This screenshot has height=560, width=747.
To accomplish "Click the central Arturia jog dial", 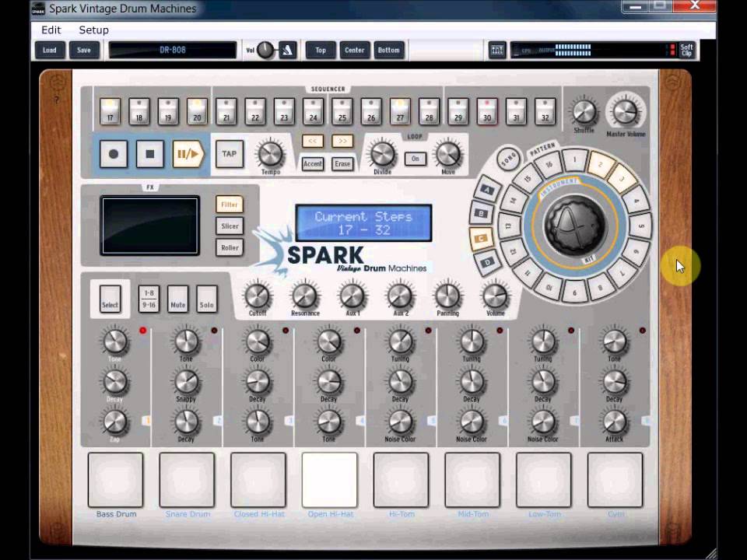I will pyautogui.click(x=575, y=226).
